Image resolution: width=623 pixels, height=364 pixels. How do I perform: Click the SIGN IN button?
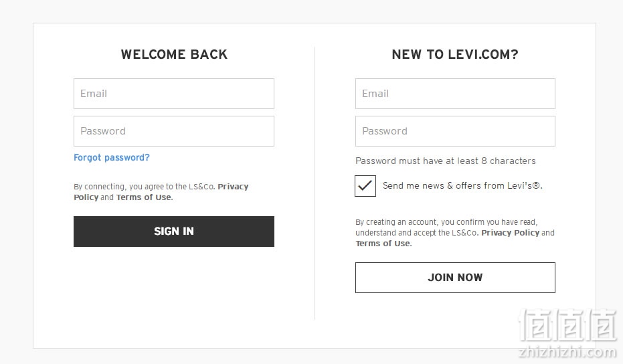173,232
